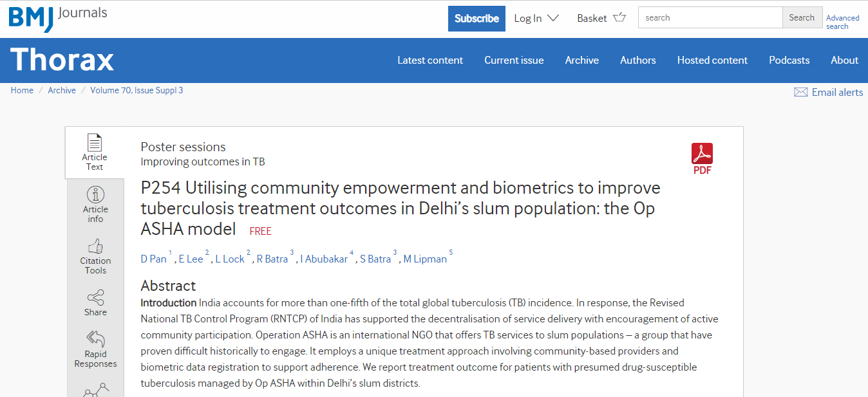Click the FREE access label
This screenshot has width=868, height=397.
[261, 231]
